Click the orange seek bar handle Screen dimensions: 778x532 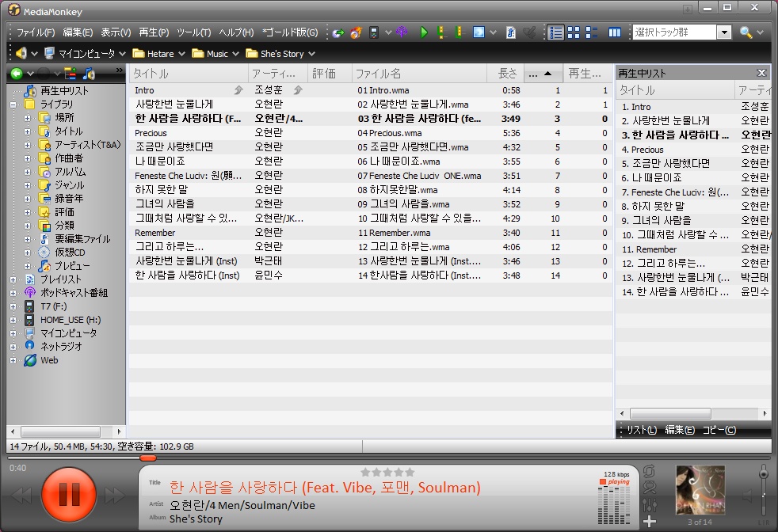pyautogui.click(x=148, y=458)
